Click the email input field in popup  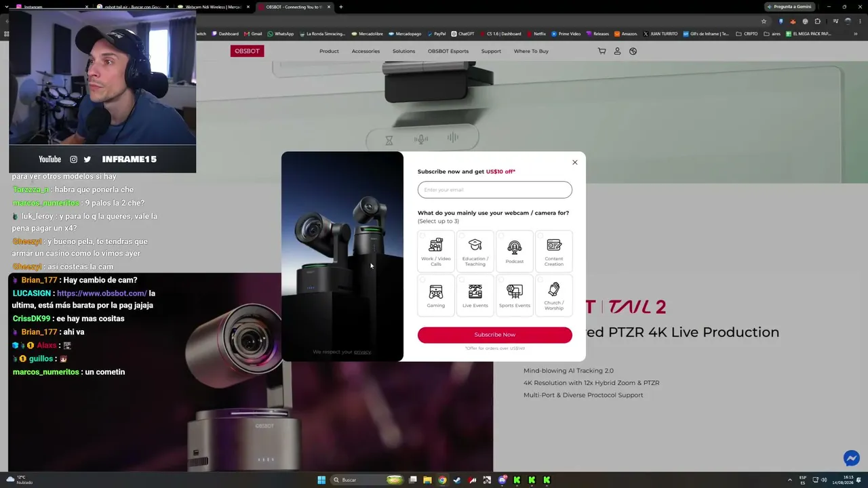point(495,190)
